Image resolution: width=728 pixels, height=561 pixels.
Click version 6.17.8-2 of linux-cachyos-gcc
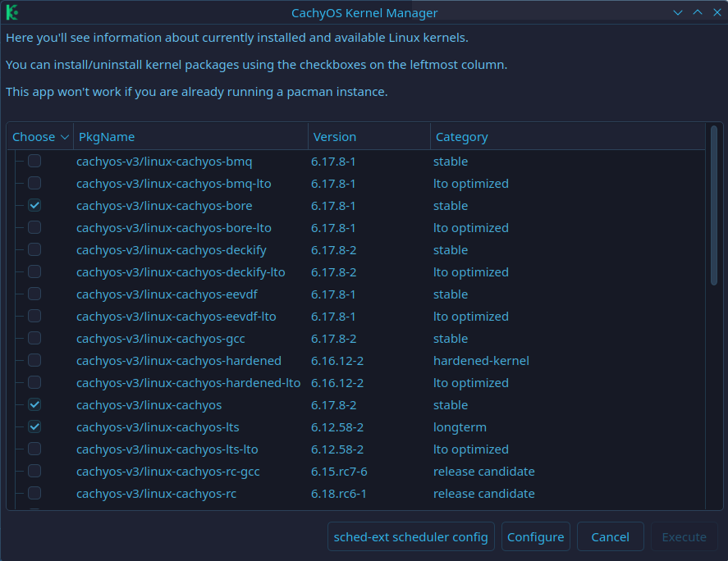pos(333,339)
